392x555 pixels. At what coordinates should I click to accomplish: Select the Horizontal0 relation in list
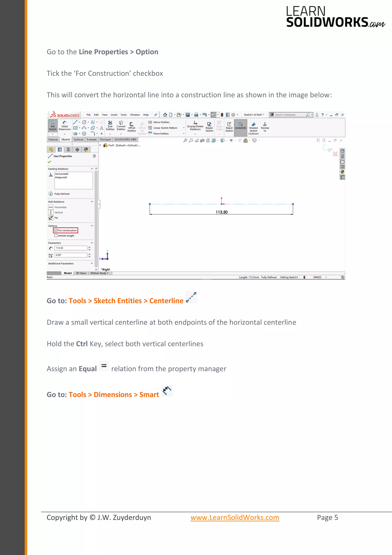pyautogui.click(x=62, y=174)
